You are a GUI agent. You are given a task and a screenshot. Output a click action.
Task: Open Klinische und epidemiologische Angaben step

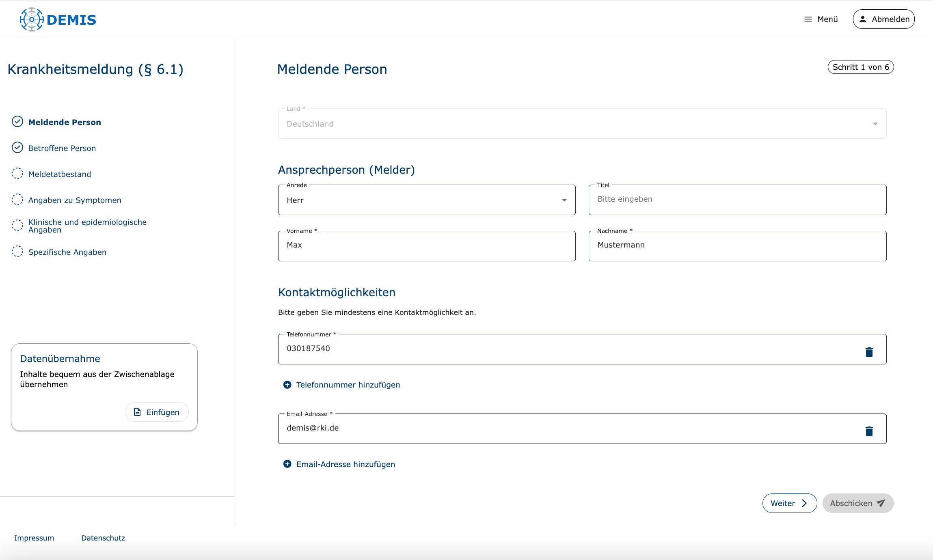87,226
